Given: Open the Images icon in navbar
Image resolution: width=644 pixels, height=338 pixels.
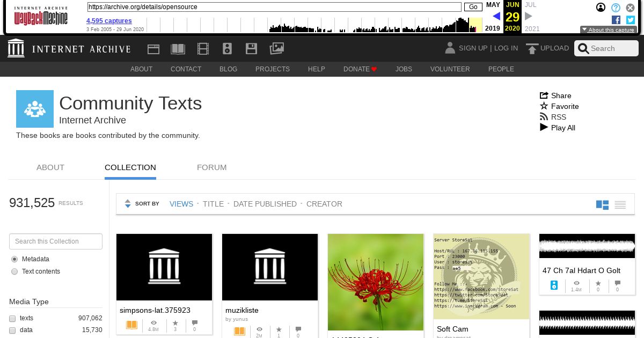Looking at the screenshot, I should [276, 49].
